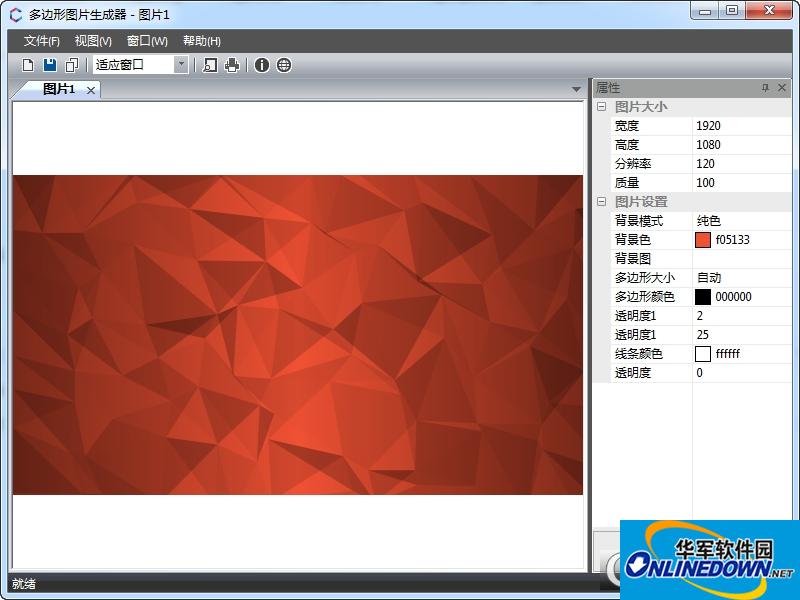800x600 pixels.
Task: Open the 帮助(H) menu
Action: click(202, 41)
